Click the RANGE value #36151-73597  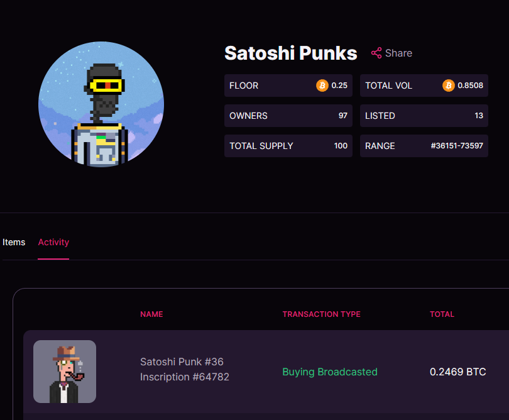click(457, 146)
